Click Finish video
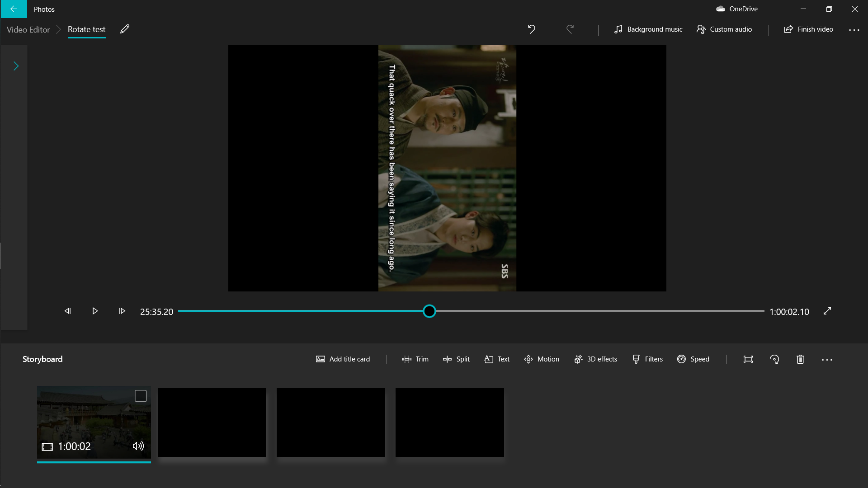The image size is (868, 488). tap(809, 29)
